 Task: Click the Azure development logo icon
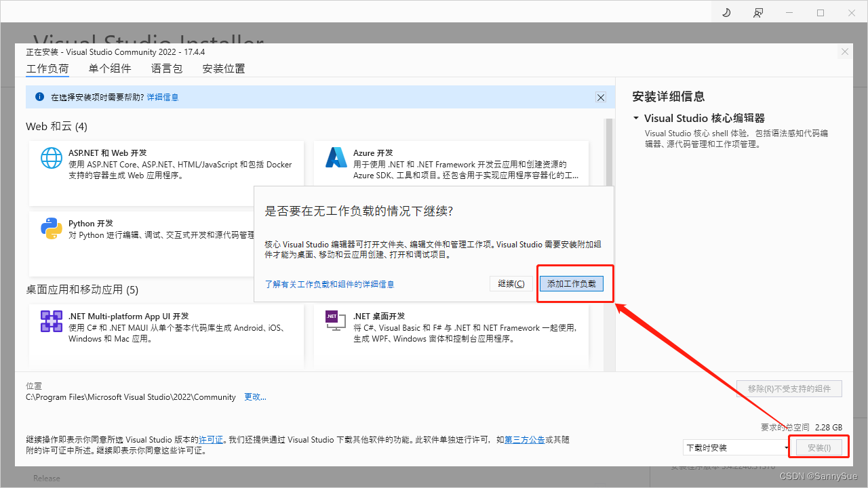point(336,157)
